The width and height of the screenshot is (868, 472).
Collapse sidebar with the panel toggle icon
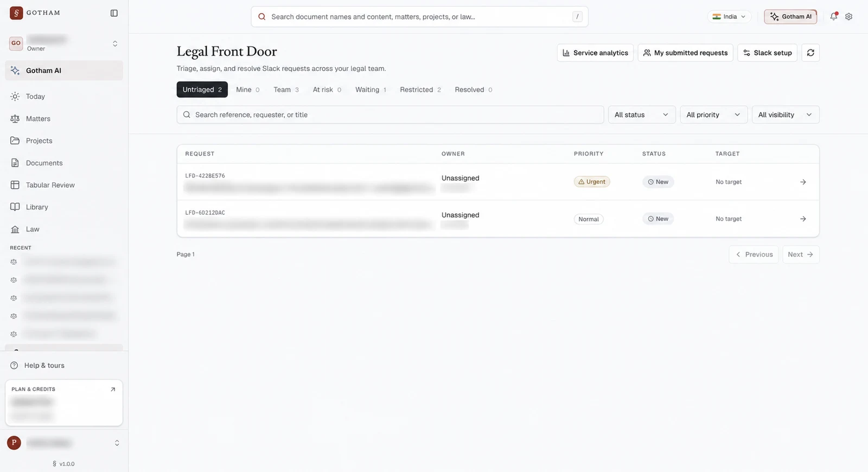click(114, 13)
